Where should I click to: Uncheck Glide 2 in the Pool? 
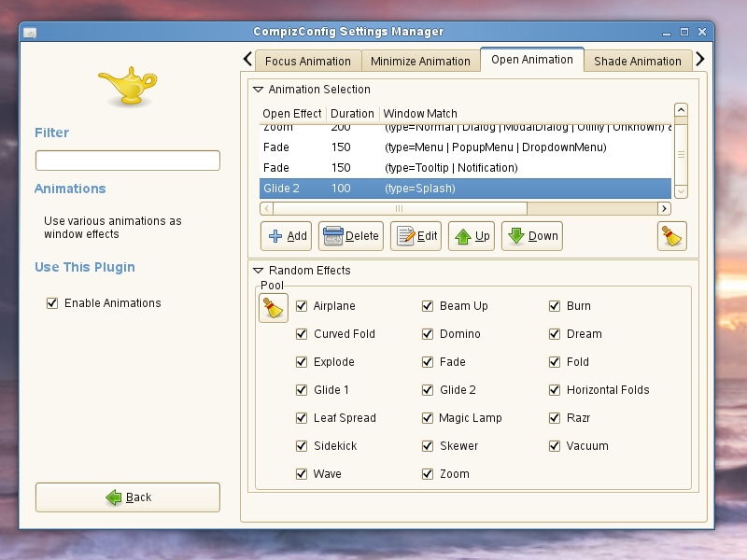(428, 390)
